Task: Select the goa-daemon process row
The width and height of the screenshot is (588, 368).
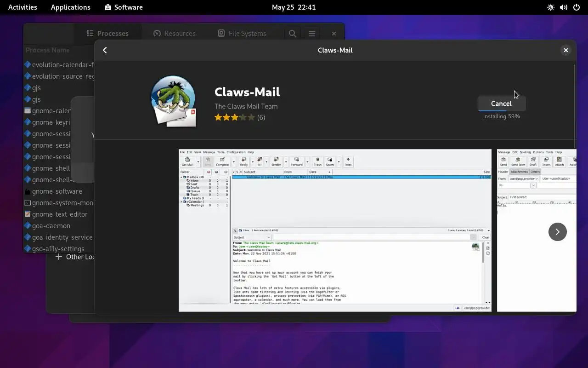Action: 59,226
